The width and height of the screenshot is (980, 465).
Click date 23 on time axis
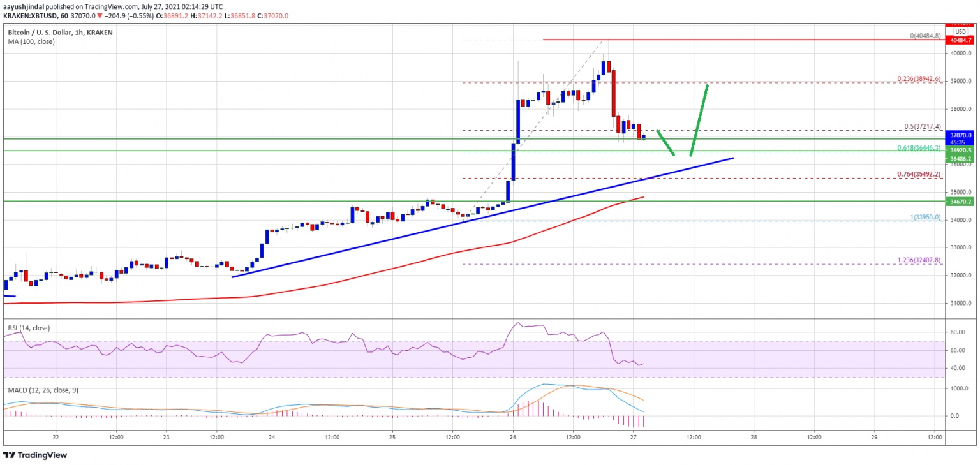[x=166, y=438]
